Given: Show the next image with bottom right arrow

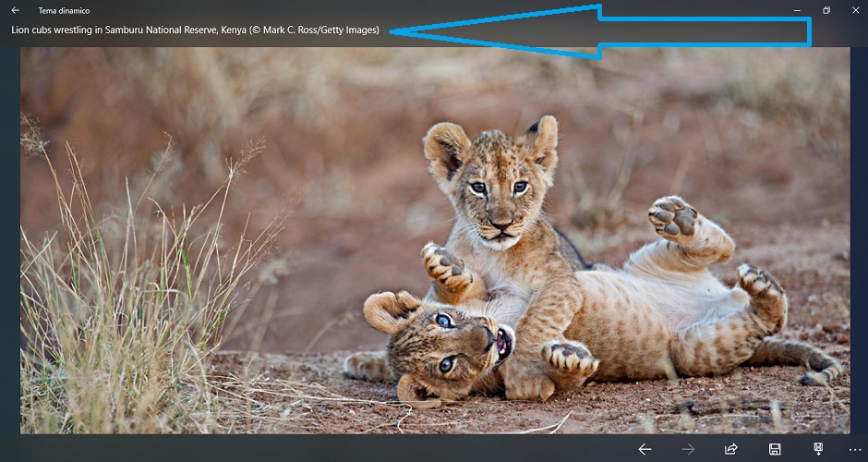Looking at the screenshot, I should click(x=688, y=449).
